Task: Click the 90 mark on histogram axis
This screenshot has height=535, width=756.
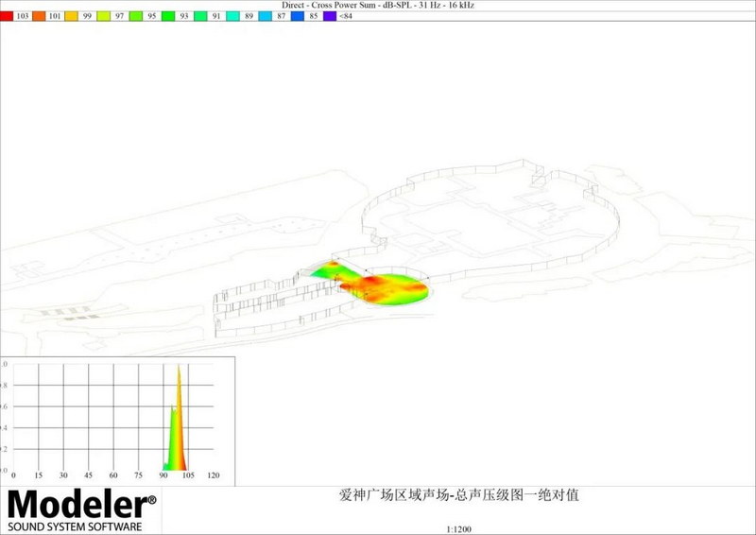Action: pyautogui.click(x=163, y=475)
